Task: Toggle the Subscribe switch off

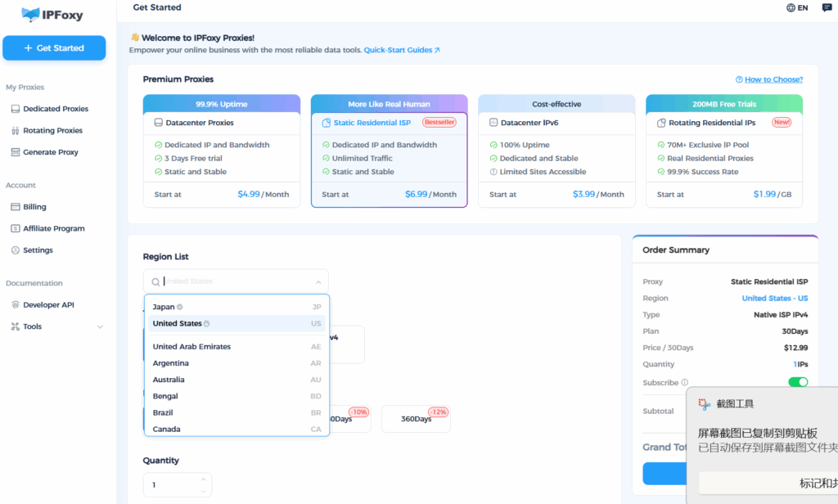Action: coord(797,382)
